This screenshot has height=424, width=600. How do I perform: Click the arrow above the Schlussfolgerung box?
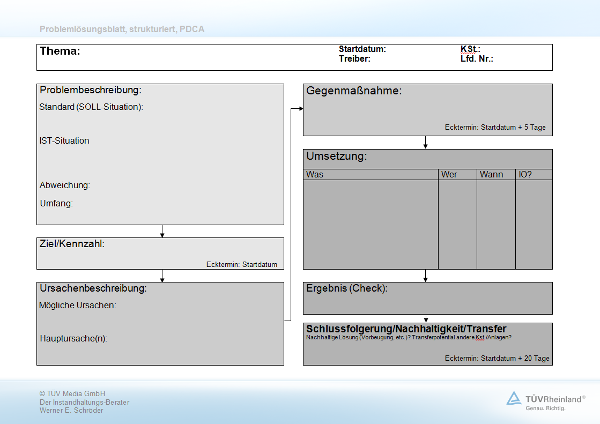pos(426,318)
